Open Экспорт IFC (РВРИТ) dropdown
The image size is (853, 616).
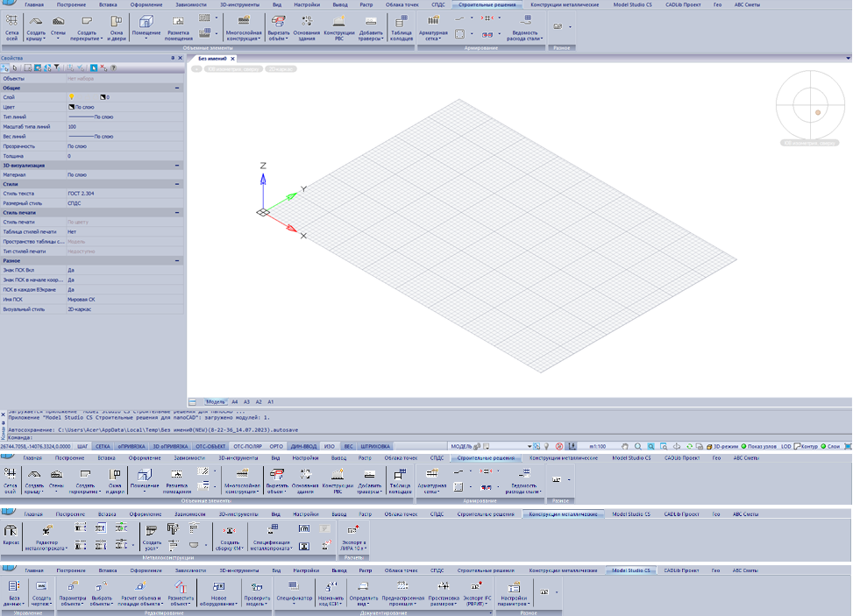click(x=477, y=592)
